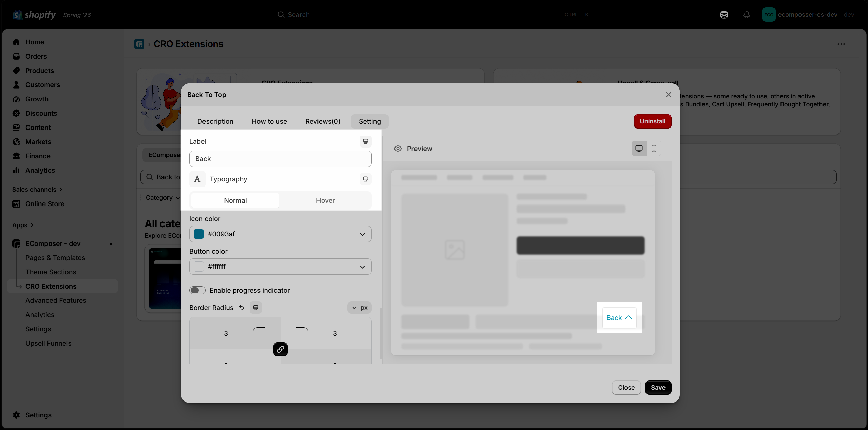Click responsive device icon next to Label
Viewport: 868px width, 430px height.
(366, 141)
